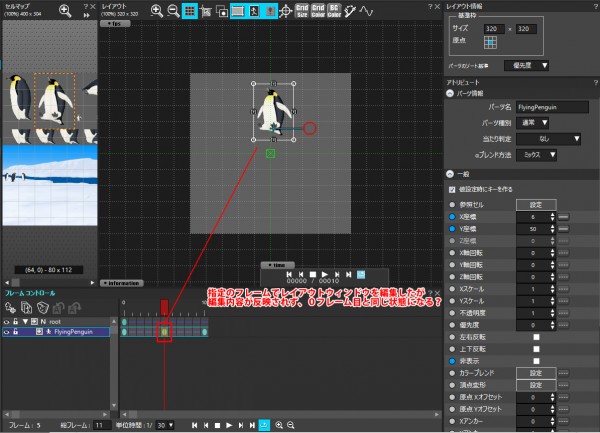Toggle the key circle for Y座標
The image size is (600, 433).
tap(452, 229)
